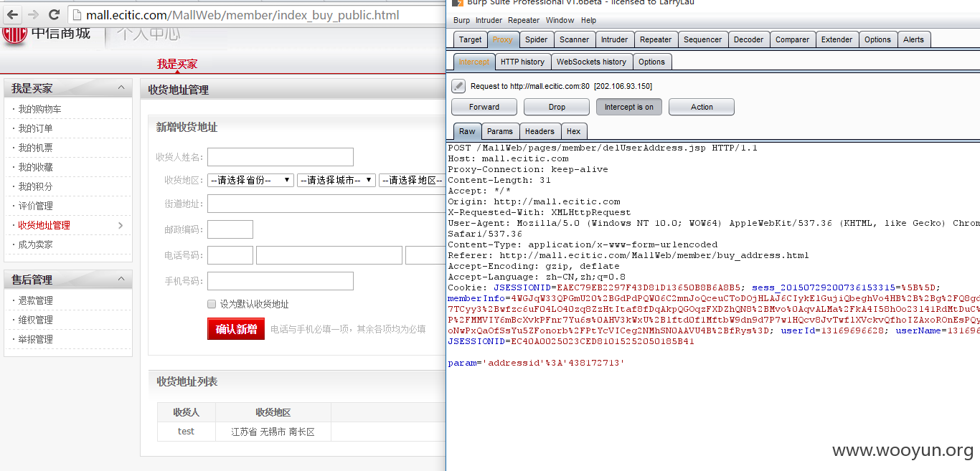Screen dimensions: 980x471
Task: Open the WebSockets history sub-tab
Action: pos(591,62)
